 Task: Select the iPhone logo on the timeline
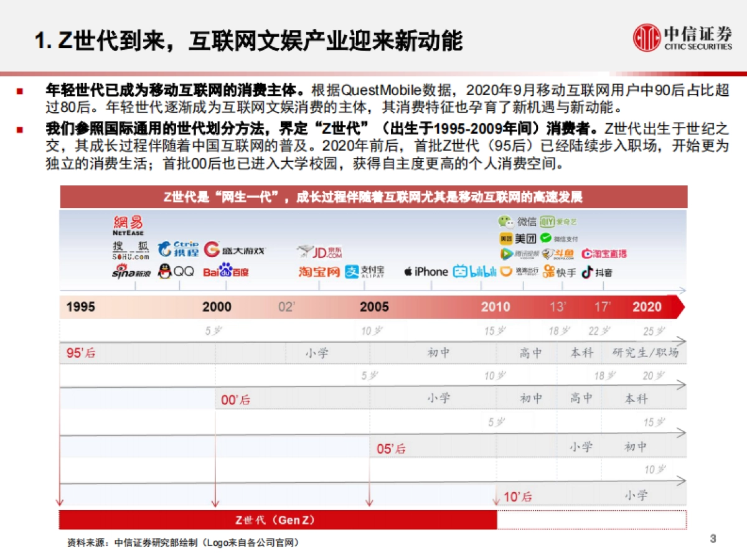pyautogui.click(x=425, y=271)
